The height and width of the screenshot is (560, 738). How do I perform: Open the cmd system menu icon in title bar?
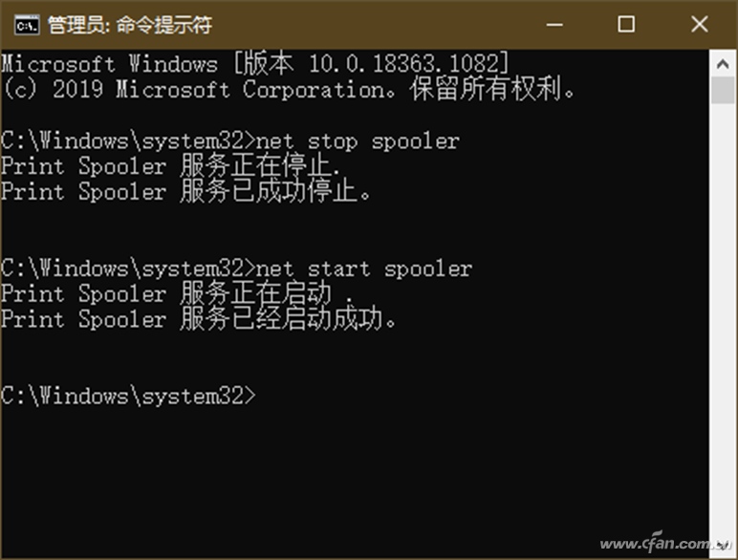click(27, 25)
